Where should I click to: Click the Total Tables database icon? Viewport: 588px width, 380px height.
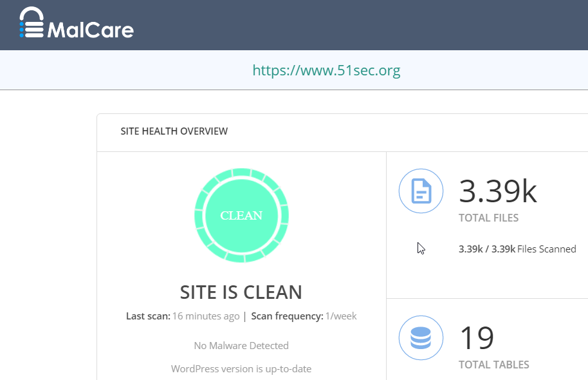(421, 338)
